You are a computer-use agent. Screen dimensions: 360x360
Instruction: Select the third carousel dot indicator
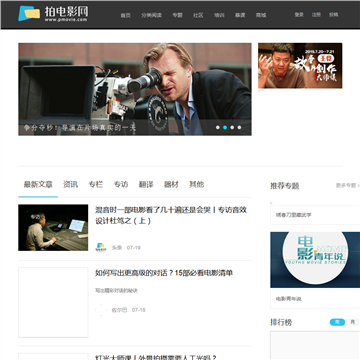232,127
